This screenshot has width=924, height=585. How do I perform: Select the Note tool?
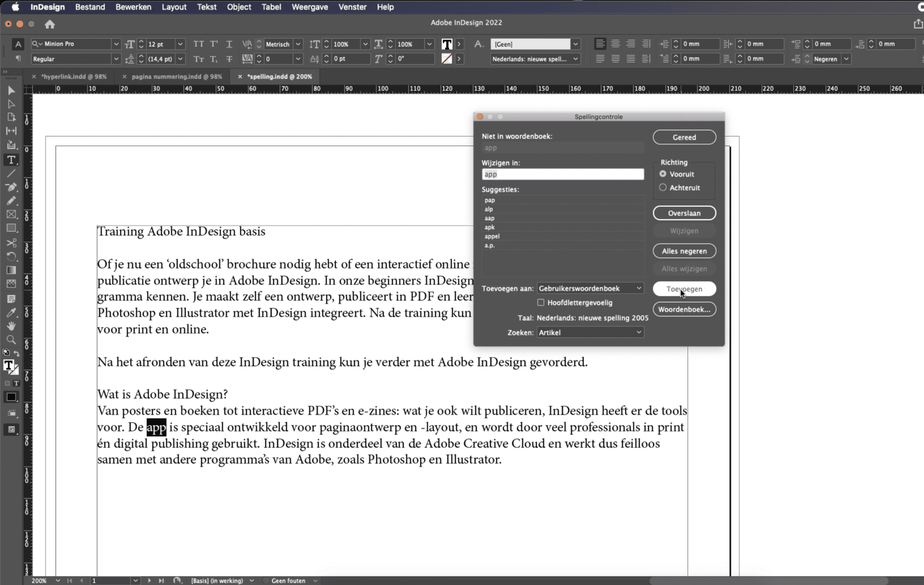[x=11, y=299]
